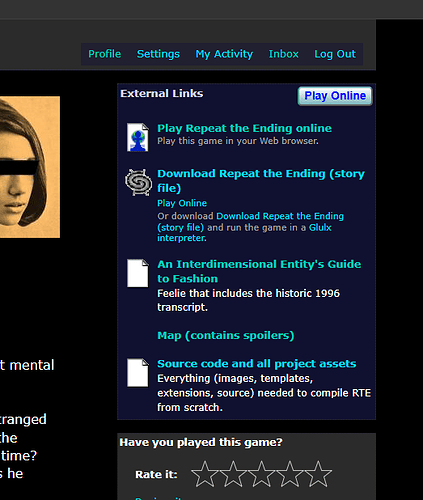Open the Profile page

point(104,54)
